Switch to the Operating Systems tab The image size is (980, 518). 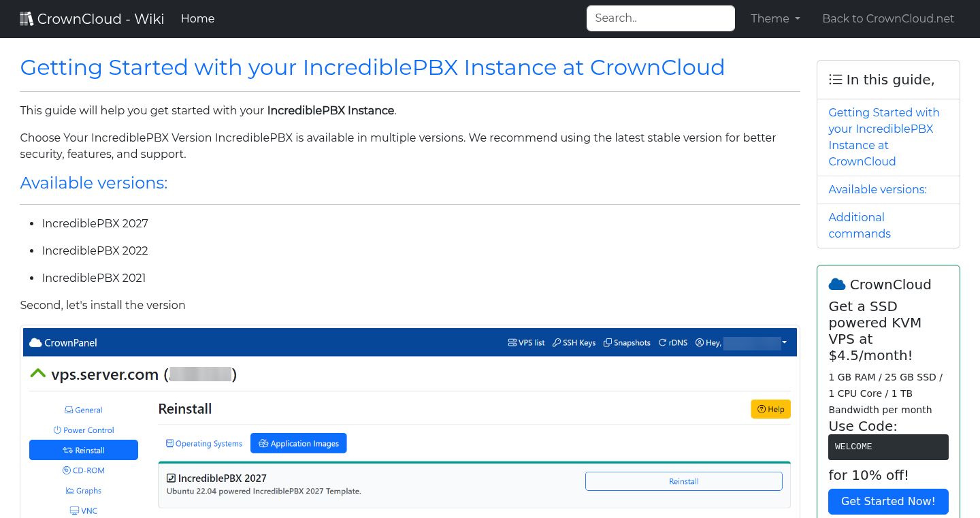[203, 443]
